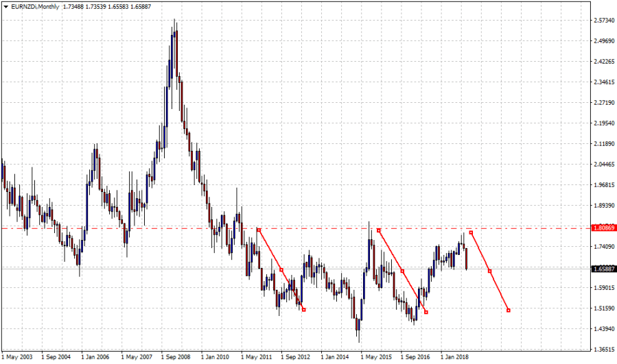
Task: Select middle anchor of the 2011-2012 red trendline
Action: 281,269
